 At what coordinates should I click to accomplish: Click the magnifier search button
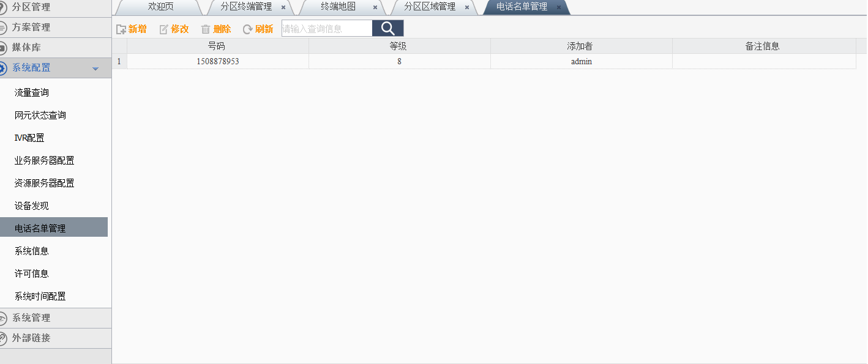point(387,28)
